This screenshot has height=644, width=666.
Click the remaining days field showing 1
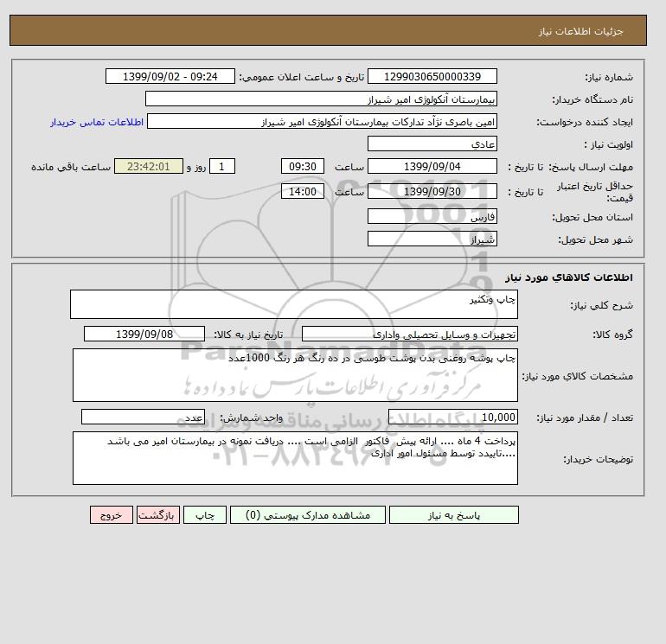222,167
